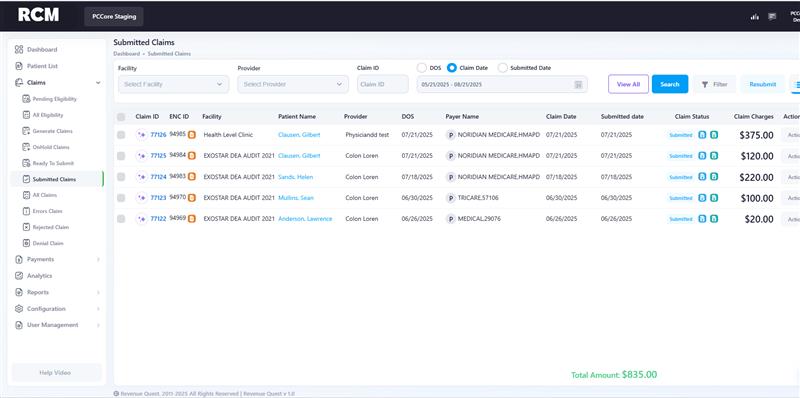Open the Select Facility dropdown

(173, 84)
